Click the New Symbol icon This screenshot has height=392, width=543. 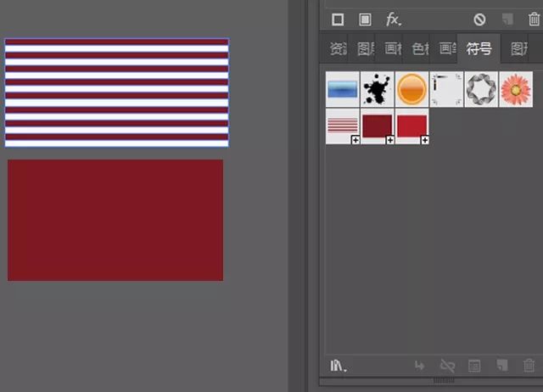tap(502, 367)
